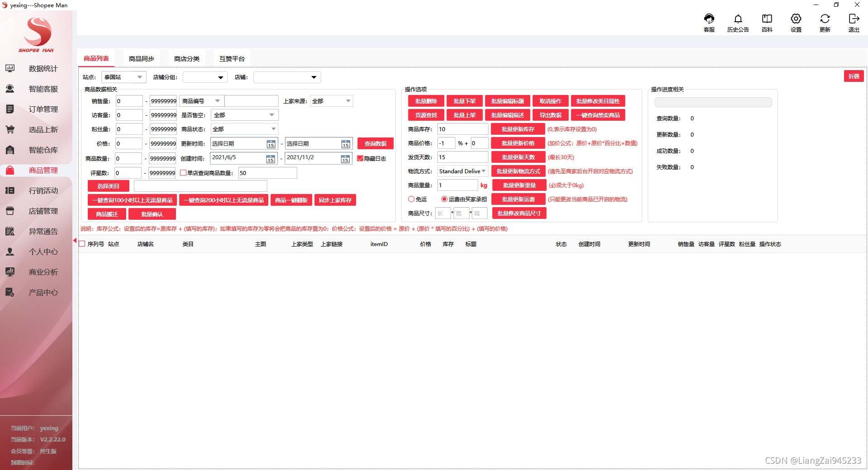Open the 百科 encyclopedia book icon
The image size is (868, 470).
[x=767, y=19]
